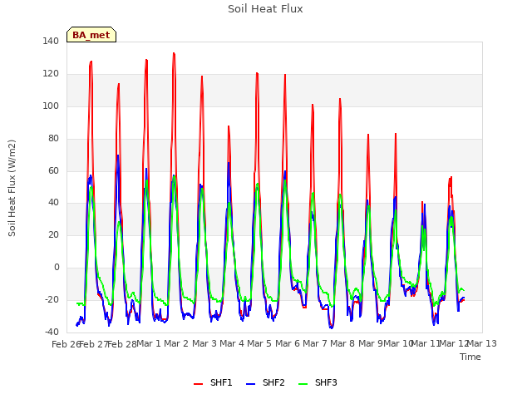532x399 pixels.
Task: Click the 140 y-axis tick label
Action: pyautogui.click(x=51, y=42)
